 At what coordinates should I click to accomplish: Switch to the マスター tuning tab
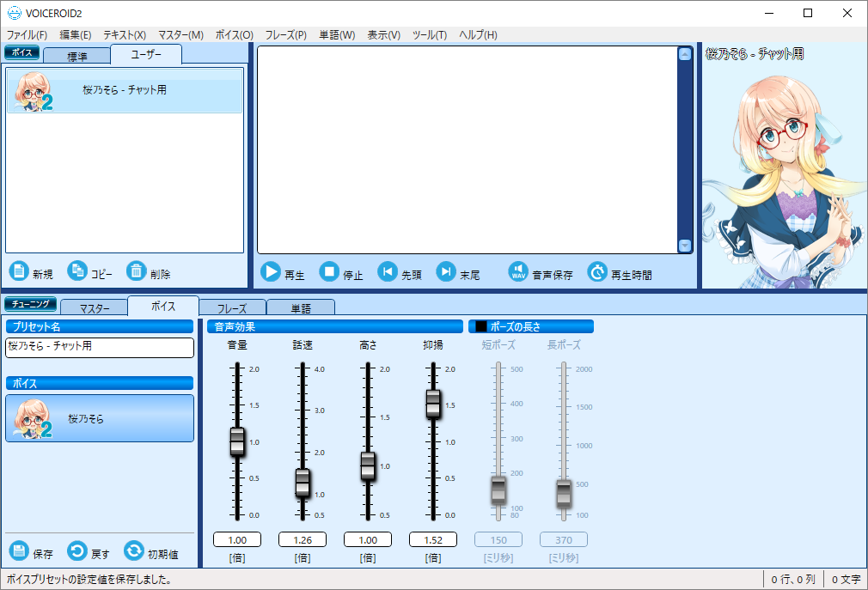coord(95,307)
